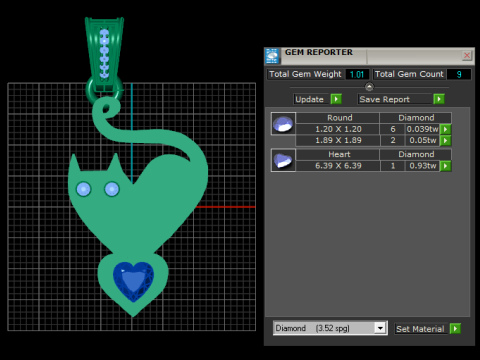Select the 6.39 X 6.39 size cell
Viewport: 480px width, 360px height.
[338, 166]
